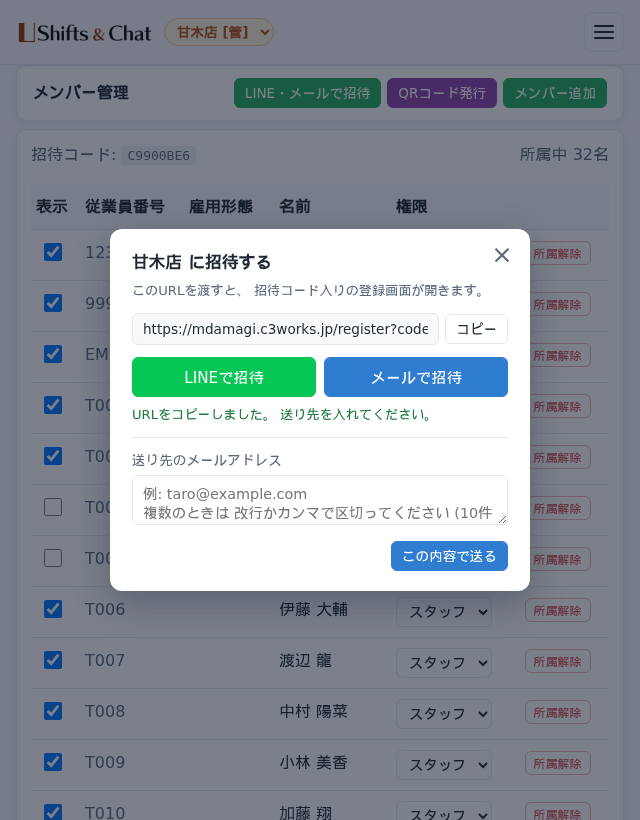Close the invite dialog with X
Viewport: 640px width, 820px height.
pos(501,255)
